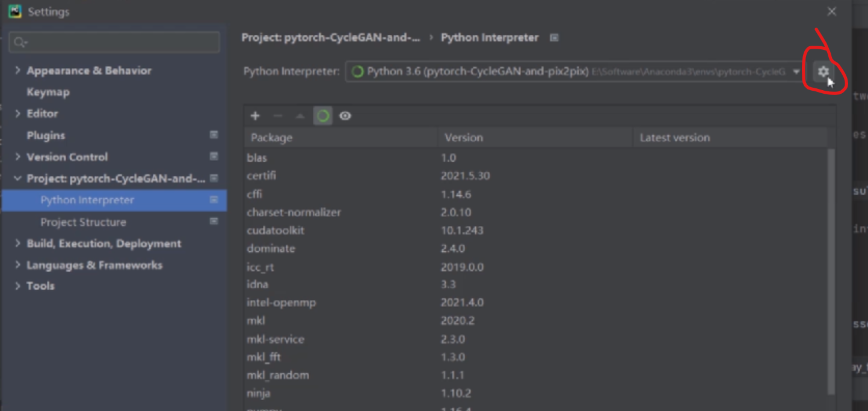Expand Appearance & Behavior section
Screen dimensions: 868x411
17,70
